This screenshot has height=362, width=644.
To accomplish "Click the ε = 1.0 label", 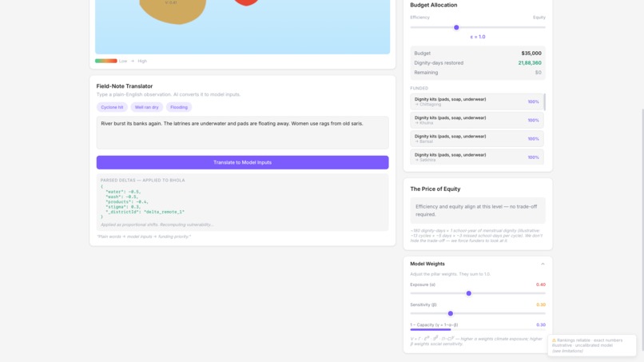I will click(x=478, y=37).
